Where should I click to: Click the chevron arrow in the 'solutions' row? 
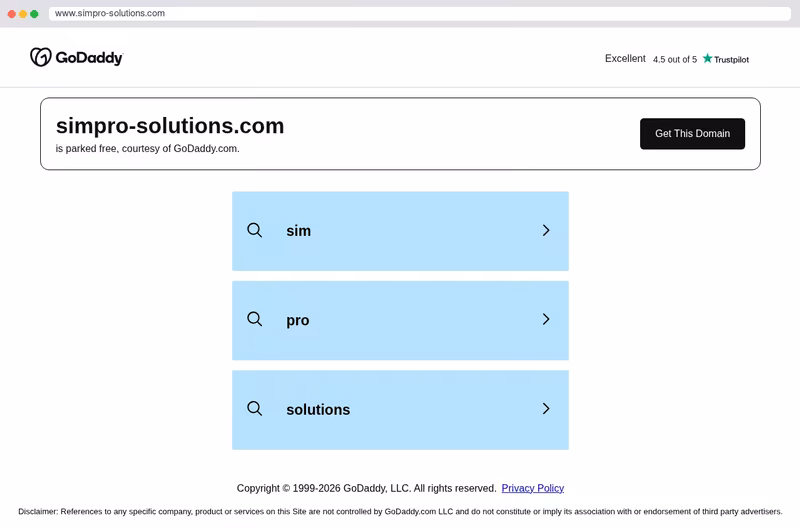[546, 409]
